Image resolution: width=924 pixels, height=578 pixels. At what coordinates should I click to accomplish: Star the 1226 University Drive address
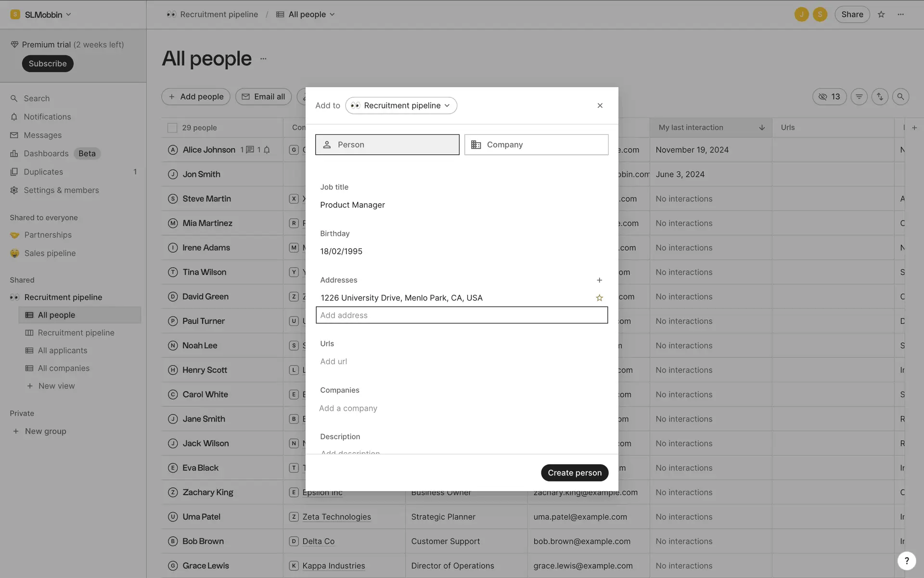click(x=599, y=298)
